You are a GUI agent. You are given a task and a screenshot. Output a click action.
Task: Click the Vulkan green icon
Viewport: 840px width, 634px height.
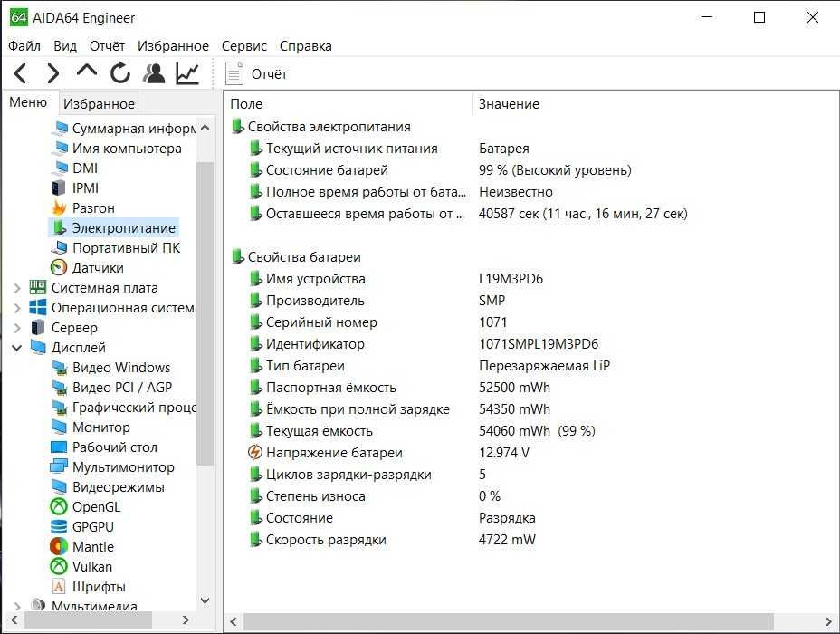pos(59,566)
